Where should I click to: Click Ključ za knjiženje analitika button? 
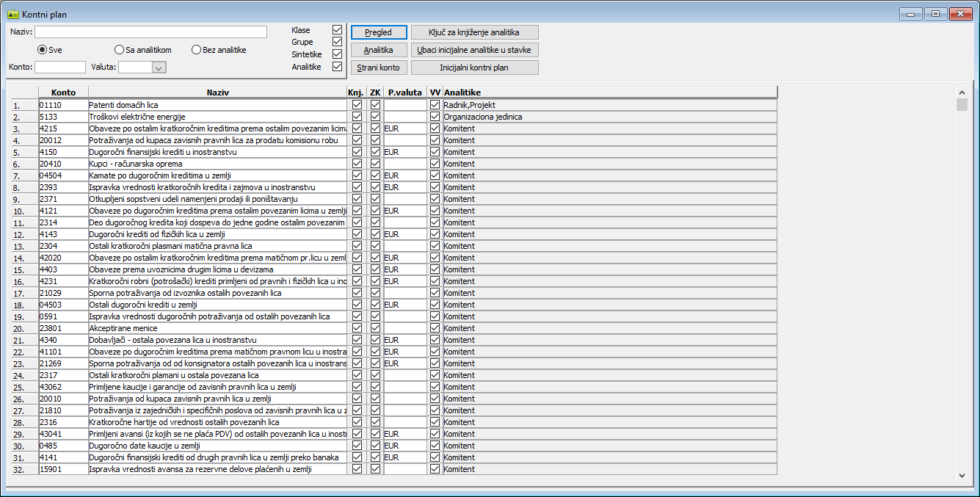[474, 32]
